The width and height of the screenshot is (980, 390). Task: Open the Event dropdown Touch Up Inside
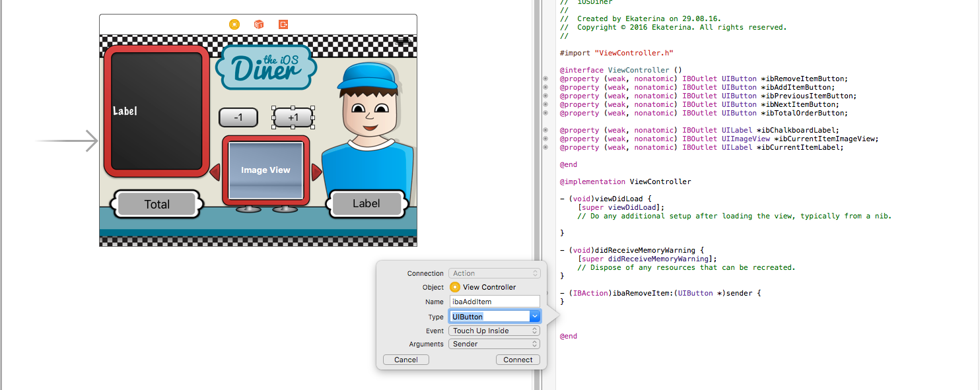point(495,331)
